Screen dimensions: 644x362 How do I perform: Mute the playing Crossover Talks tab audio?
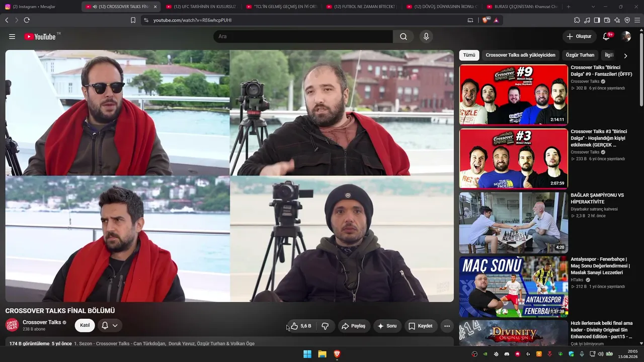[95, 7]
